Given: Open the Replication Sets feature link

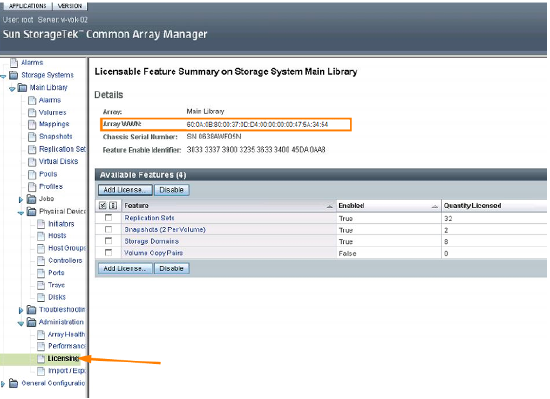Looking at the screenshot, I should tap(149, 218).
